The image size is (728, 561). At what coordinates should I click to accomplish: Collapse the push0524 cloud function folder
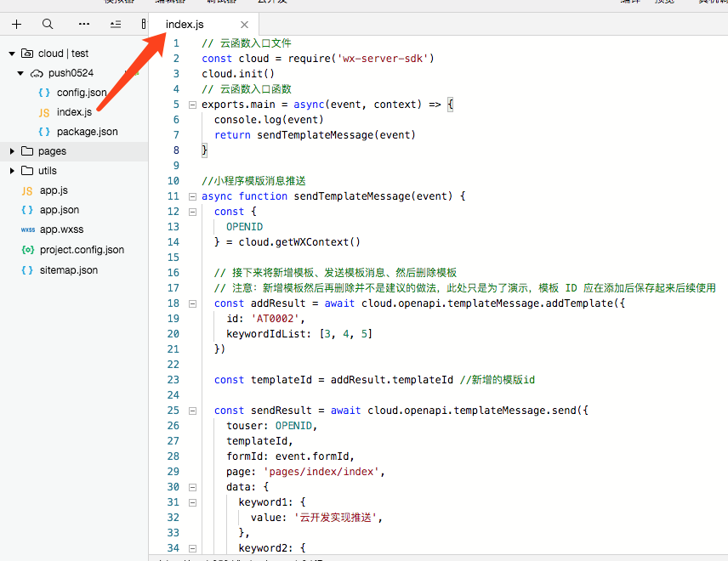pos(20,73)
